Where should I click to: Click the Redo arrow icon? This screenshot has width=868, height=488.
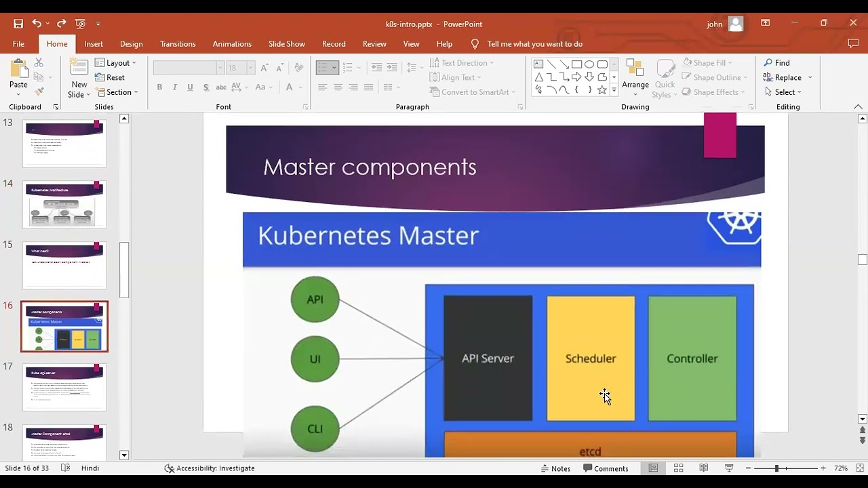point(61,24)
